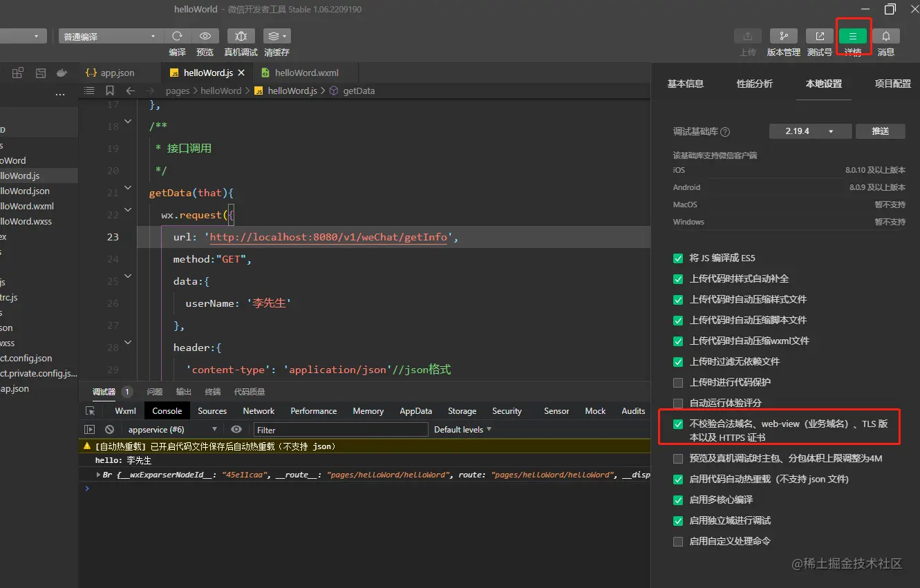Open version management icon

tap(783, 36)
